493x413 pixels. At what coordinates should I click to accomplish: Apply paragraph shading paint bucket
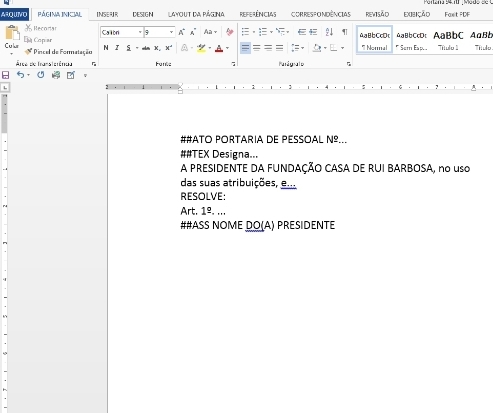tap(317, 48)
